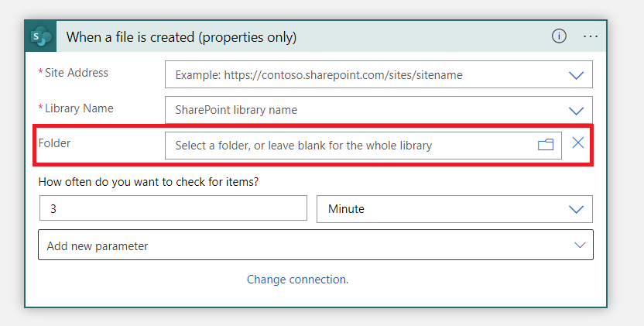Remove the Folder parameter with X

point(578,143)
